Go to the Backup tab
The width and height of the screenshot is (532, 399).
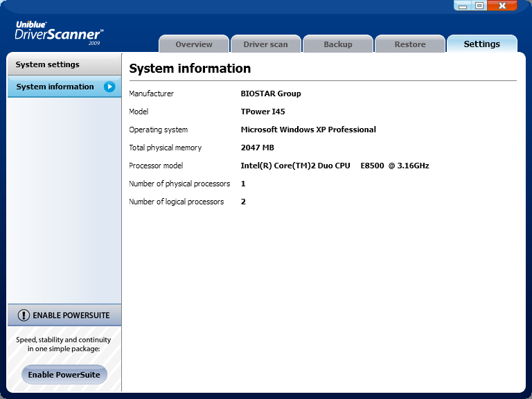(338, 44)
